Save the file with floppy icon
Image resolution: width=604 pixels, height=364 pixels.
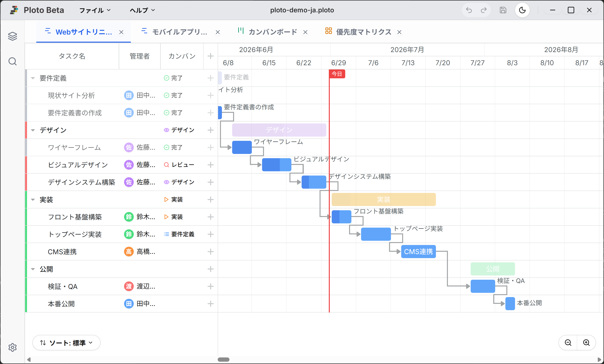[x=503, y=10]
